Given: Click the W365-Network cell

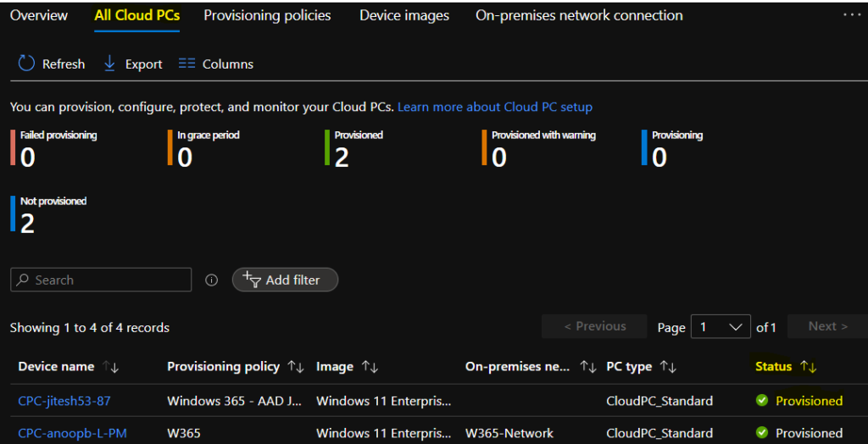Looking at the screenshot, I should 509,434.
